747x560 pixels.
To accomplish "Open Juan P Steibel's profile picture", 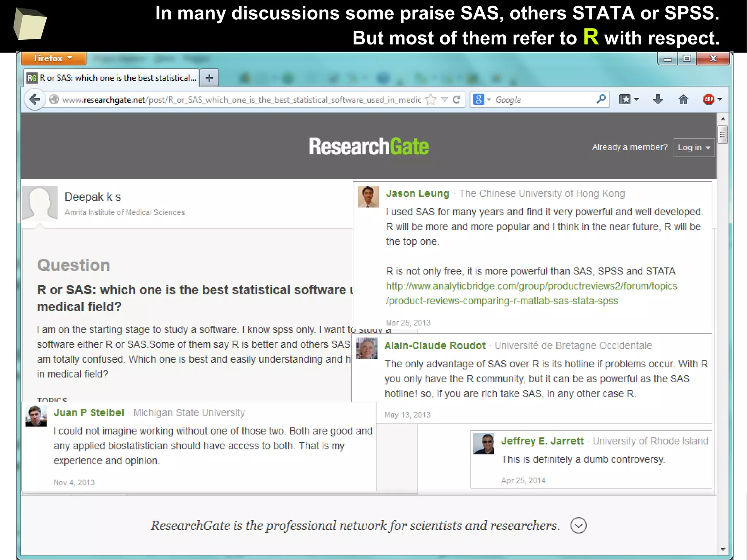I will (36, 416).
